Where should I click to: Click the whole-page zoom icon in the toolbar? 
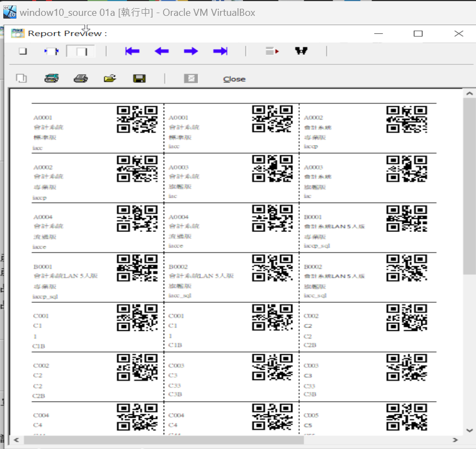[23, 51]
